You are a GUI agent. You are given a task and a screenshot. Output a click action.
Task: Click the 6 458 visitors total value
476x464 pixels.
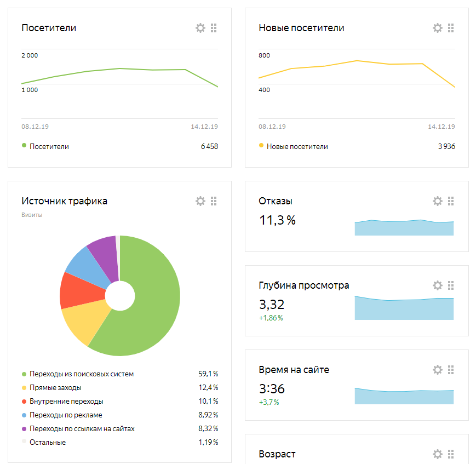[x=209, y=146]
